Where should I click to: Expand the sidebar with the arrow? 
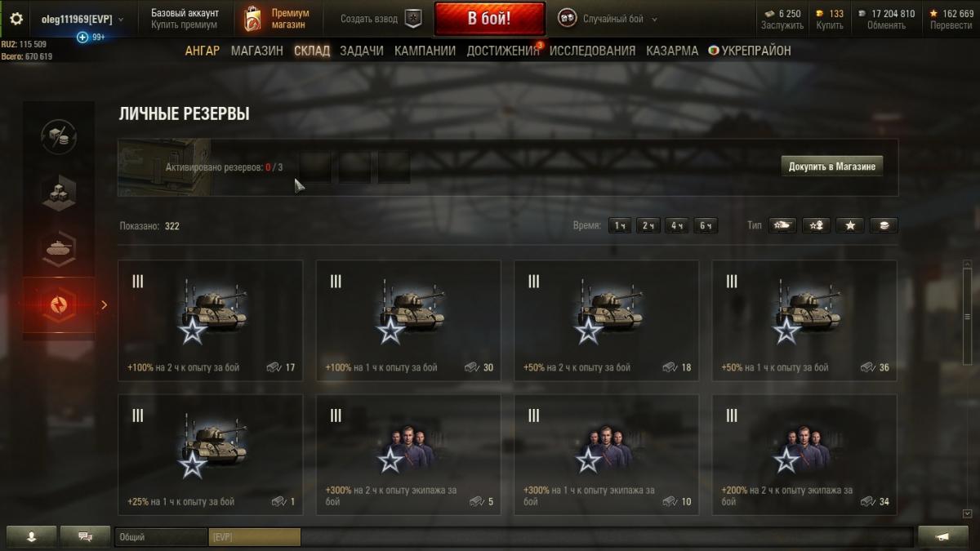coord(104,305)
